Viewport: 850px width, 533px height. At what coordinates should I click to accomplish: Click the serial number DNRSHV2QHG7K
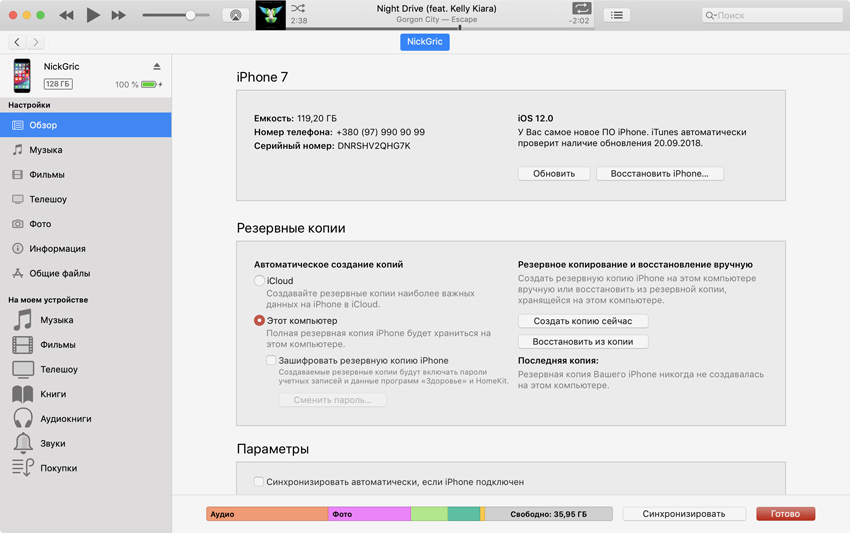374,146
